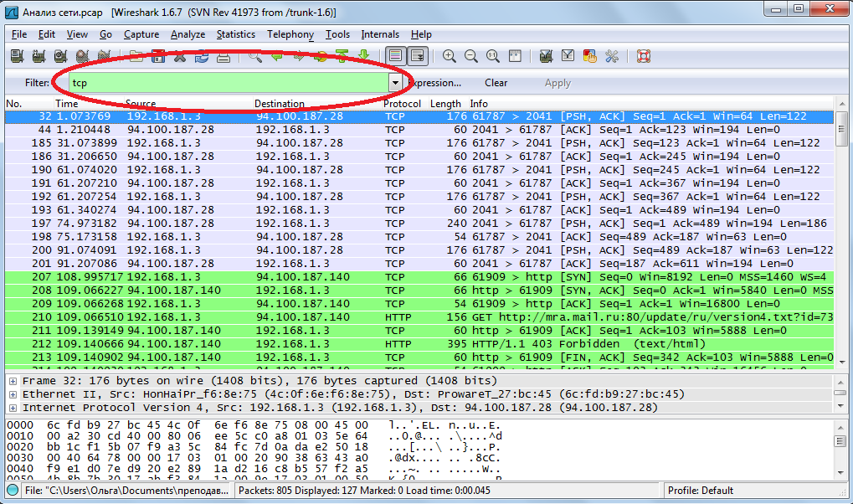Start a new live capture
Screen dimensions: 853x504
(60, 56)
